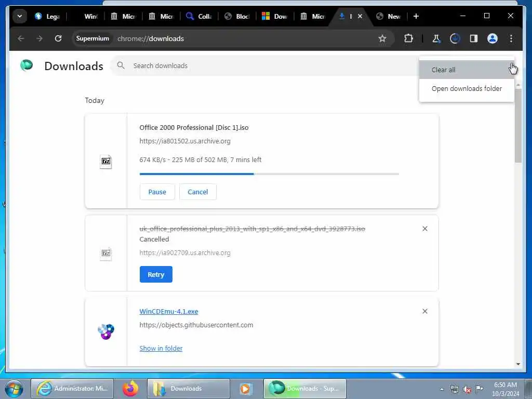
Task: Open the media player taskbar icon
Action: (246, 389)
